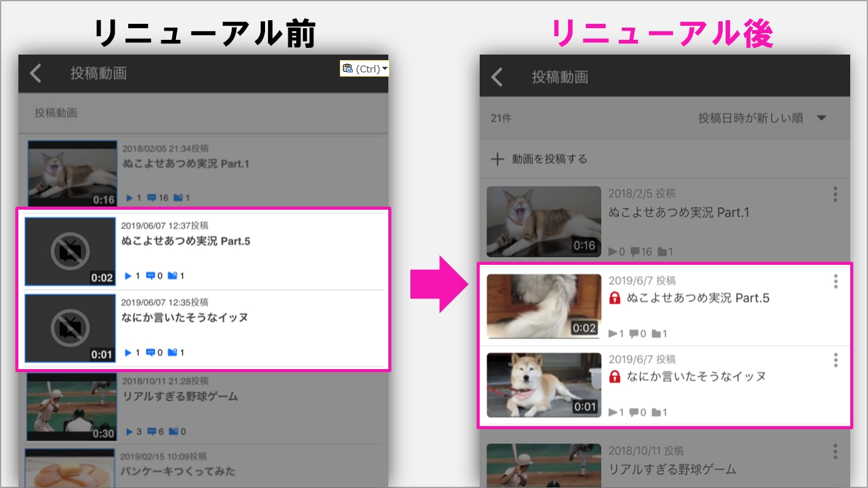Open リアルすぎる野球ゲーム title in left list
This screenshot has width=868, height=488.
[x=180, y=397]
